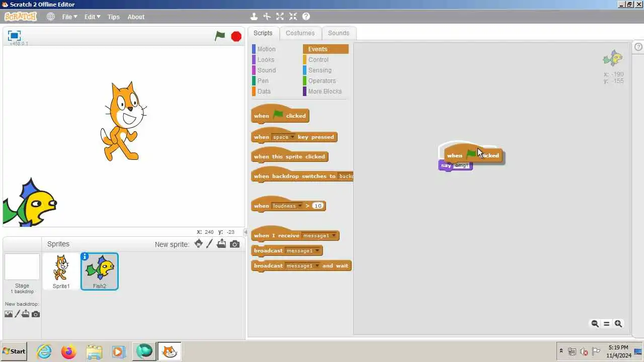The height and width of the screenshot is (362, 644).
Task: Open file explorer from taskbar
Action: (x=94, y=351)
